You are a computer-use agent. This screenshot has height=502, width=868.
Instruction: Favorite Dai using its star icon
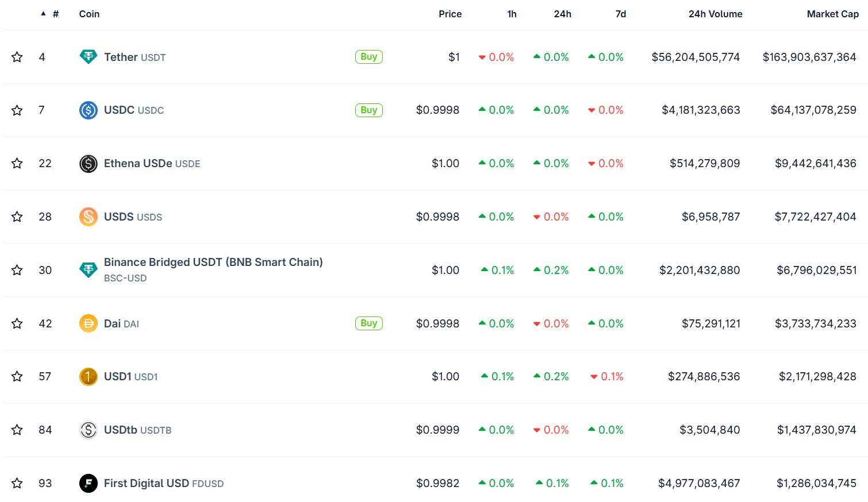tap(17, 323)
